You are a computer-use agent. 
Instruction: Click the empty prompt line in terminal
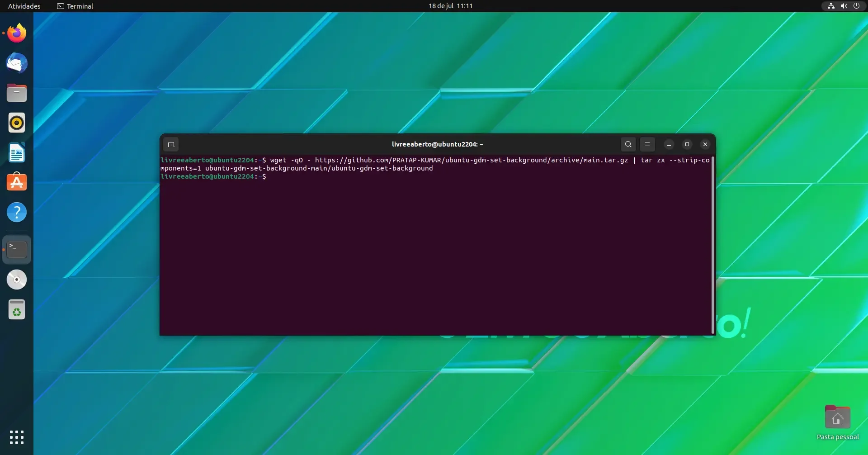213,176
